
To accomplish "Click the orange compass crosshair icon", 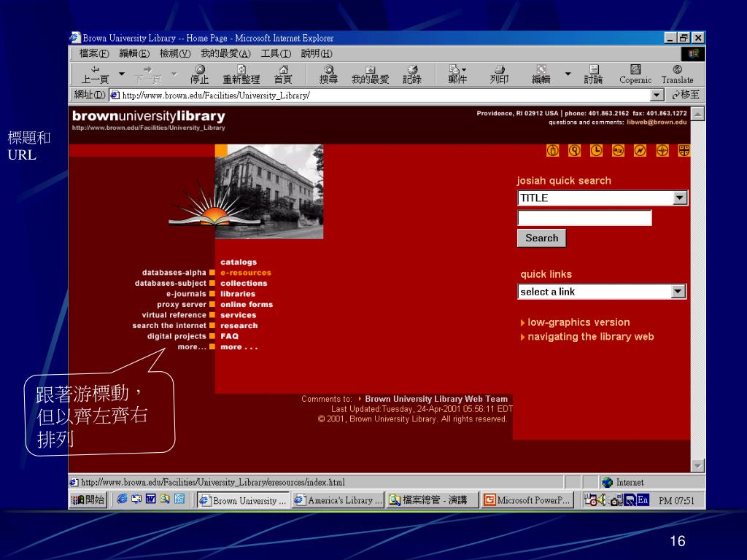I will 662,151.
